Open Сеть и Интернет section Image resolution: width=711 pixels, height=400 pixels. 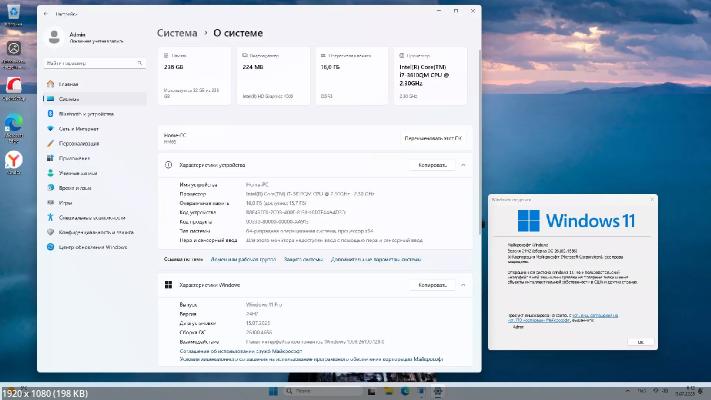94,129
